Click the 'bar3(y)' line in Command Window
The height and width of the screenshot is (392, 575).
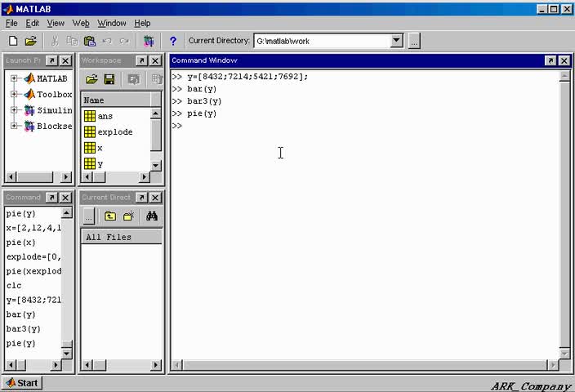click(x=204, y=101)
